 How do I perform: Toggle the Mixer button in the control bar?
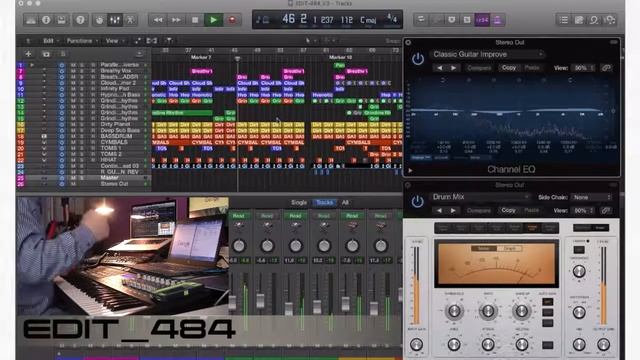(x=115, y=20)
